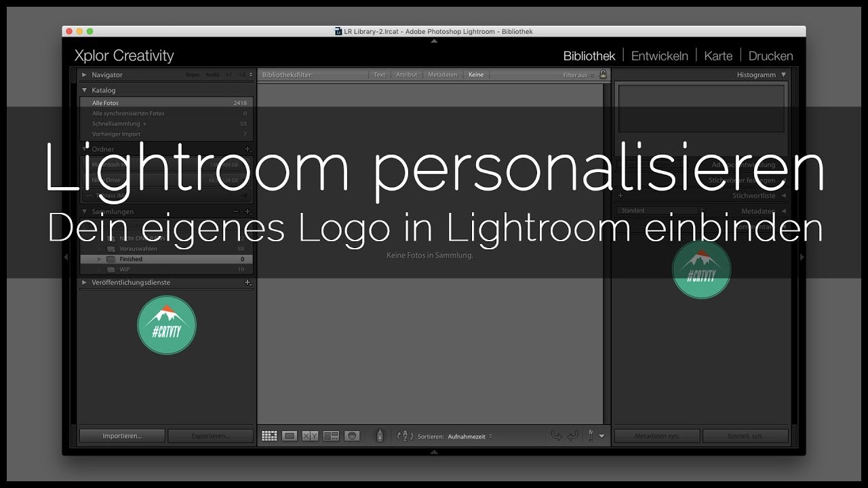Rotate photo clockwise with right arrow
868x488 pixels.
[x=573, y=436]
